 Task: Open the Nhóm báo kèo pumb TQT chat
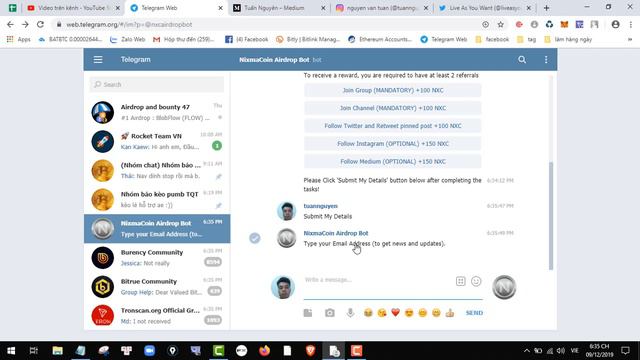pyautogui.click(x=157, y=200)
